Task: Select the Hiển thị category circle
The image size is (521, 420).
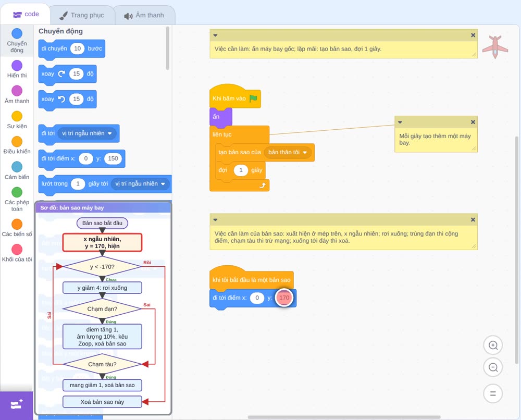Action: pyautogui.click(x=17, y=66)
